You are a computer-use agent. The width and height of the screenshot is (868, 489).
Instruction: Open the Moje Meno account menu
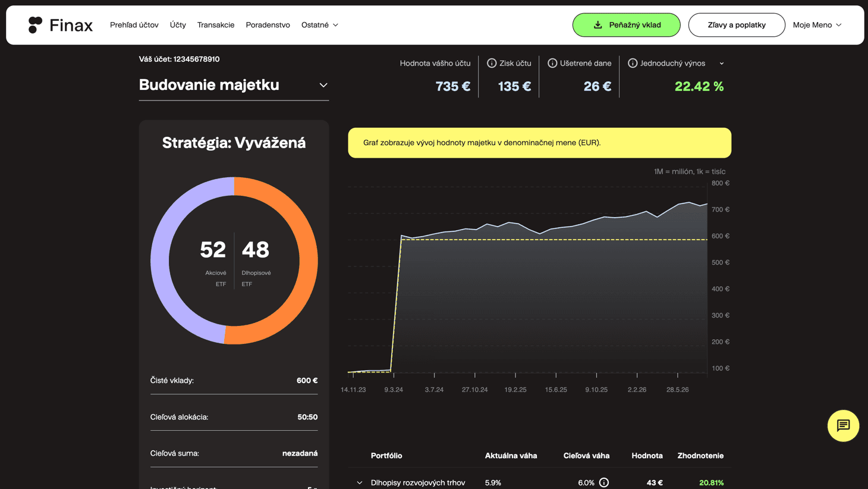tap(817, 25)
